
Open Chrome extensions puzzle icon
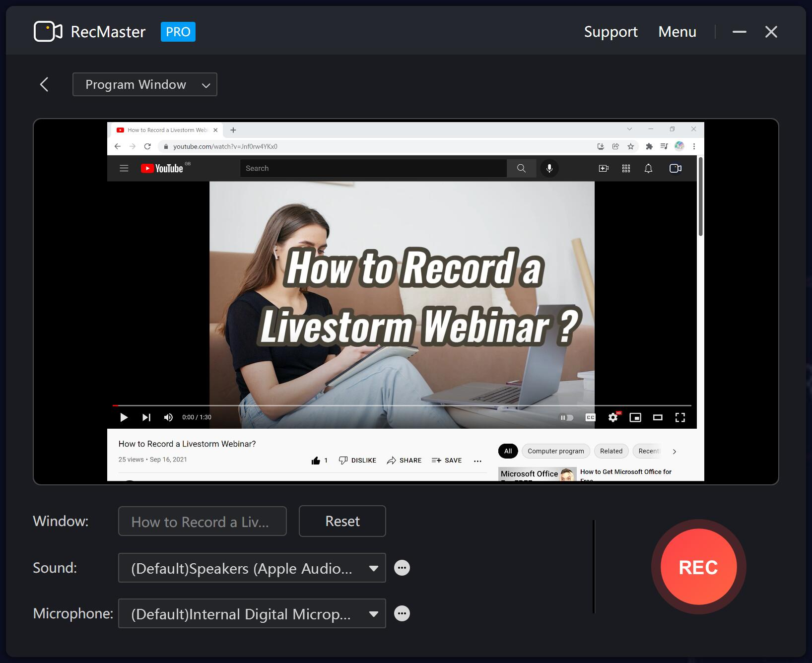click(649, 146)
